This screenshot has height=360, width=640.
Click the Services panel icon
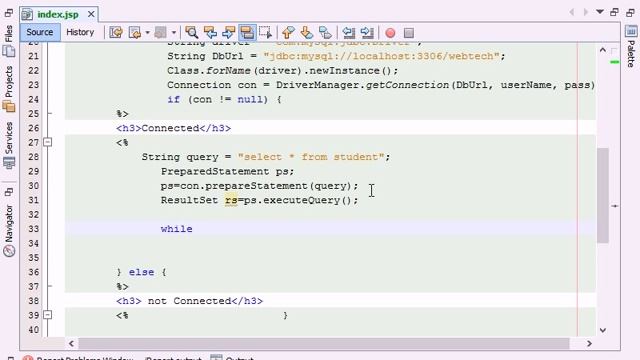coord(9,163)
